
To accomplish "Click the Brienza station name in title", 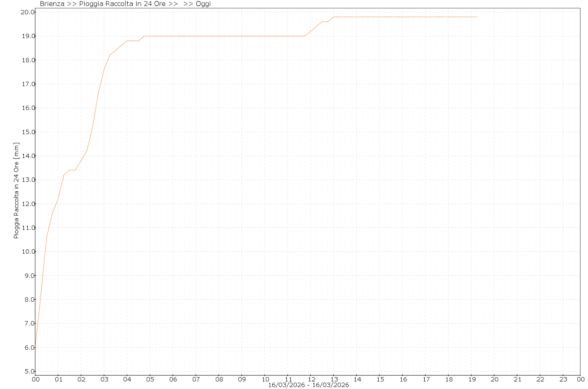I will (52, 4).
